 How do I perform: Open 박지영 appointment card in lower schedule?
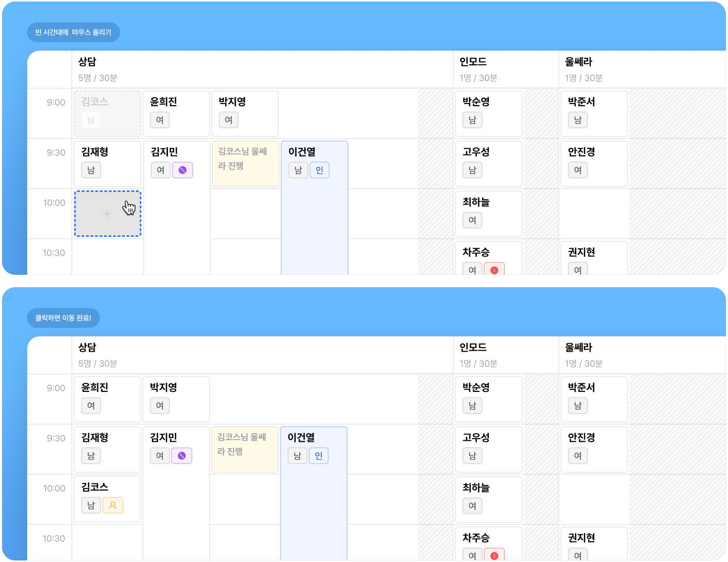coord(176,399)
